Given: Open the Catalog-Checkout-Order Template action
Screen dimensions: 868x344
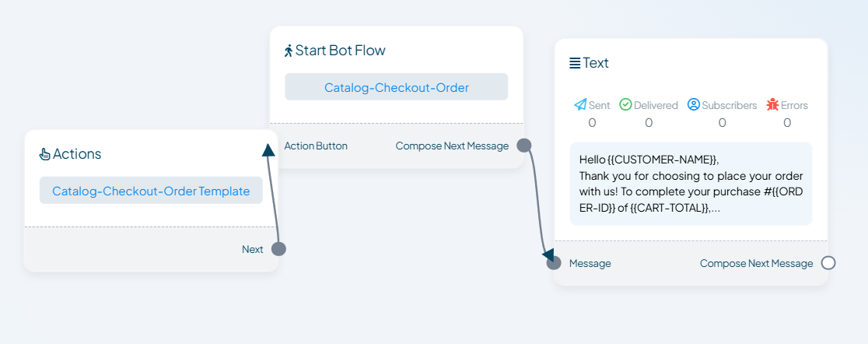Looking at the screenshot, I should click(x=151, y=191).
